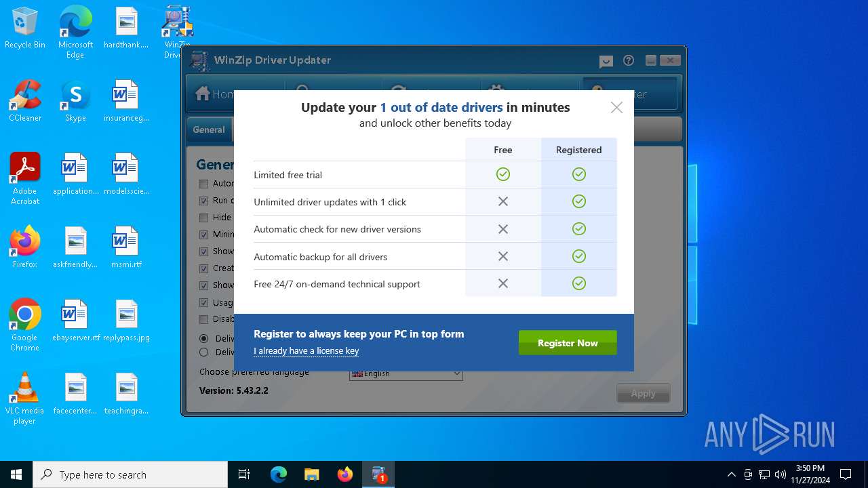The width and height of the screenshot is (868, 488).
Task: Launch Microsoft Edge from the desktop
Action: pyautogui.click(x=75, y=32)
